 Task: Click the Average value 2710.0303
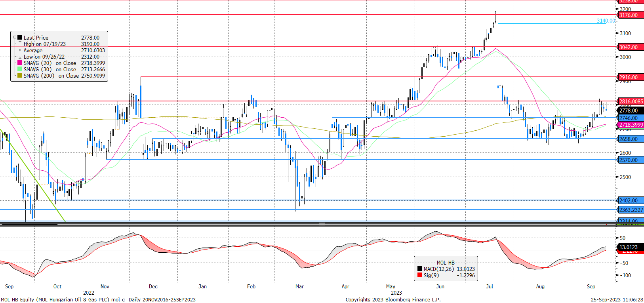93,50
